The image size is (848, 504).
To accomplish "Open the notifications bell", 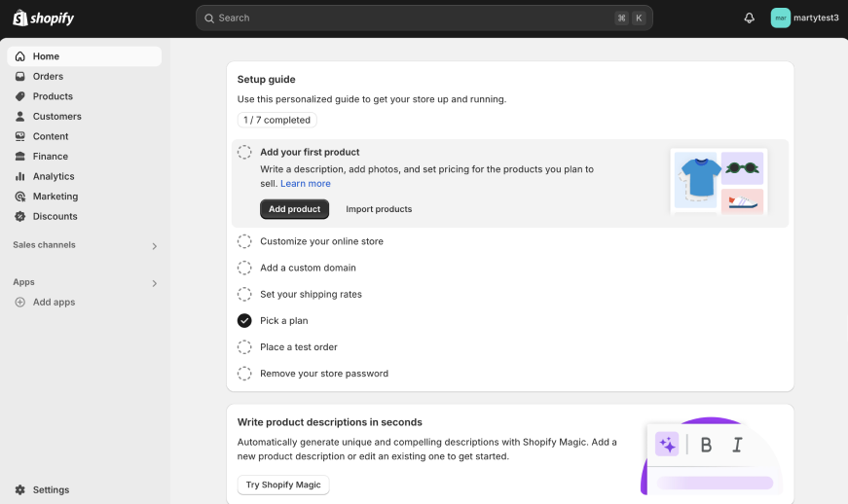I will 749,18.
